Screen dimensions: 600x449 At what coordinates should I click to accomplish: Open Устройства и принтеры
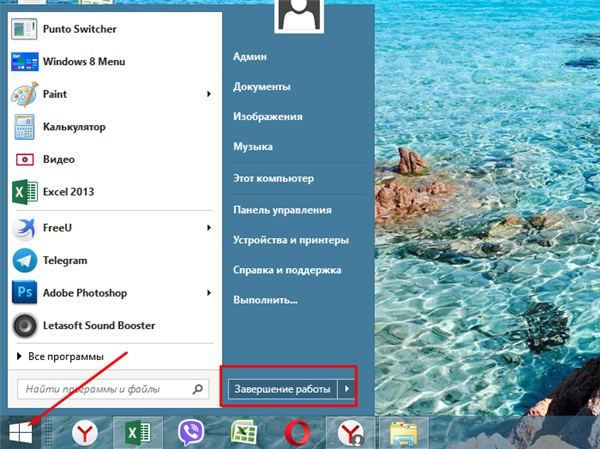coord(291,240)
